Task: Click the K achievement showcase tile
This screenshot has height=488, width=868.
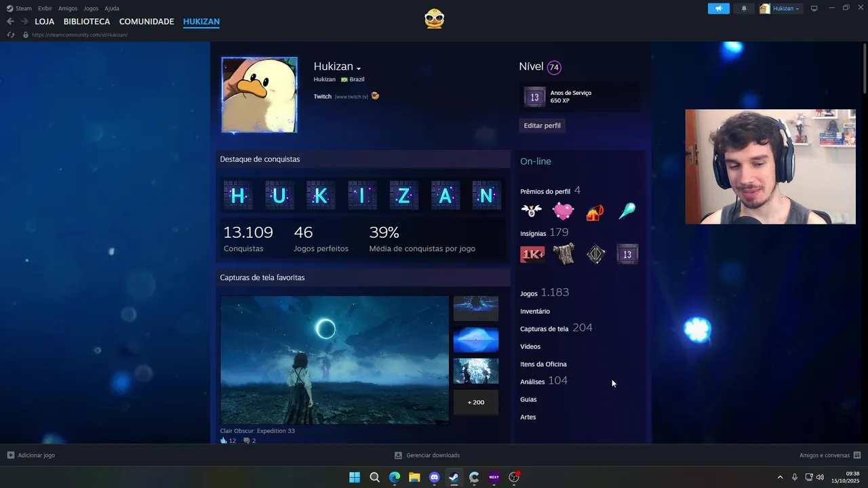Action: pyautogui.click(x=321, y=196)
